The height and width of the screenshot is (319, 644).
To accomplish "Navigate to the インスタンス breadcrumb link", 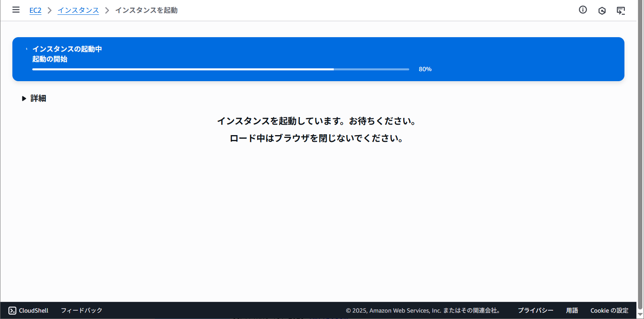I will click(x=78, y=10).
